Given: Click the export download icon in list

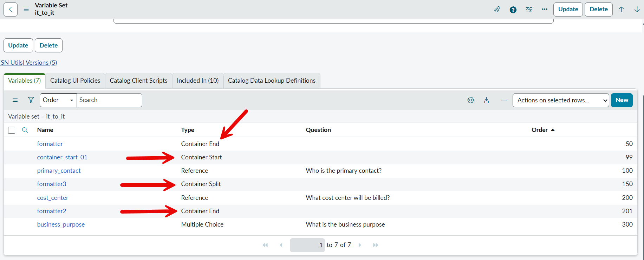Looking at the screenshot, I should coord(486,100).
